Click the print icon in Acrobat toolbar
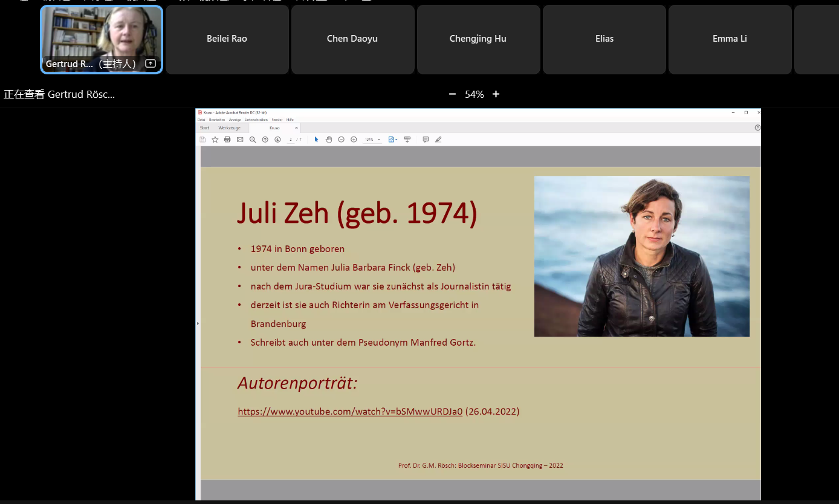This screenshot has width=839, height=504. [227, 140]
